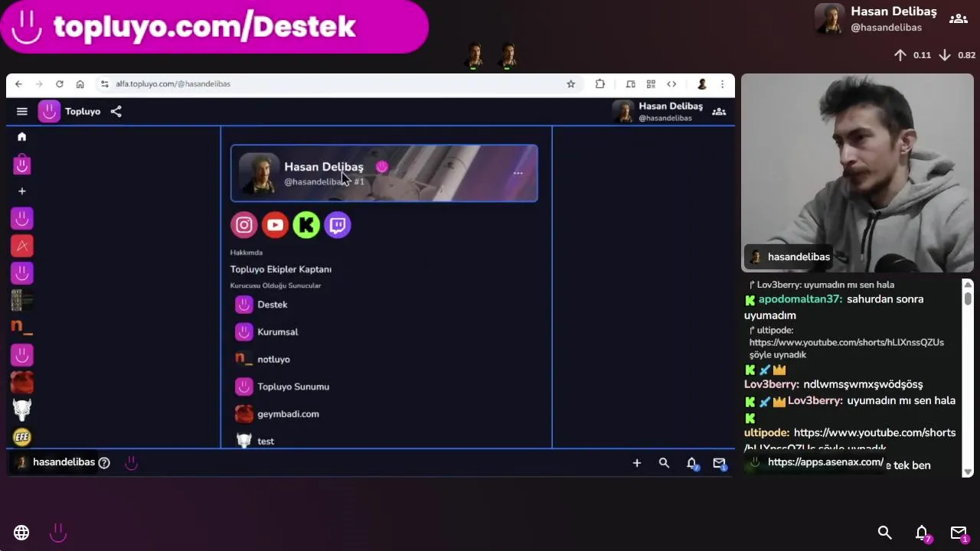The image size is (980, 551).
Task: Open the three-dot menu on profile banner
Action: point(518,174)
